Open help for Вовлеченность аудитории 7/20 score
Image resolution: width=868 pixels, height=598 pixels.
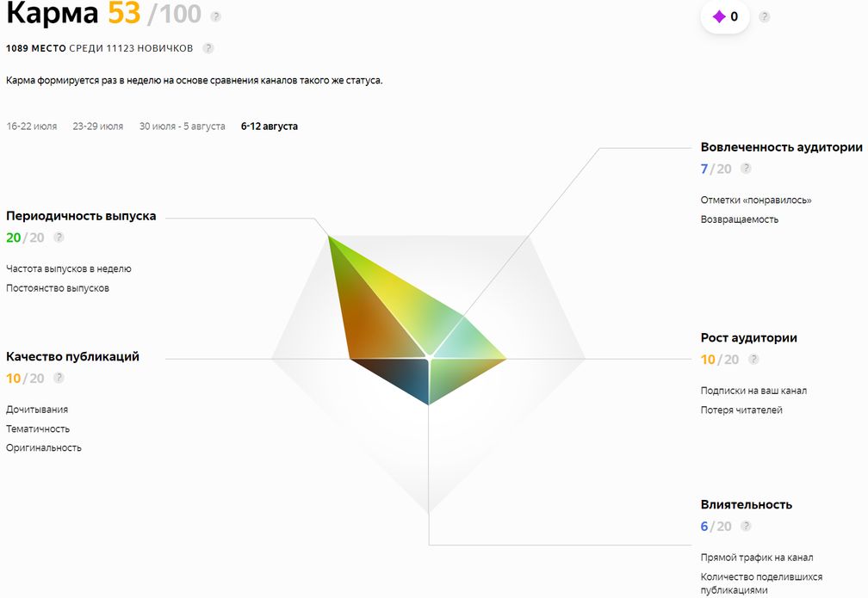pyautogui.click(x=746, y=169)
